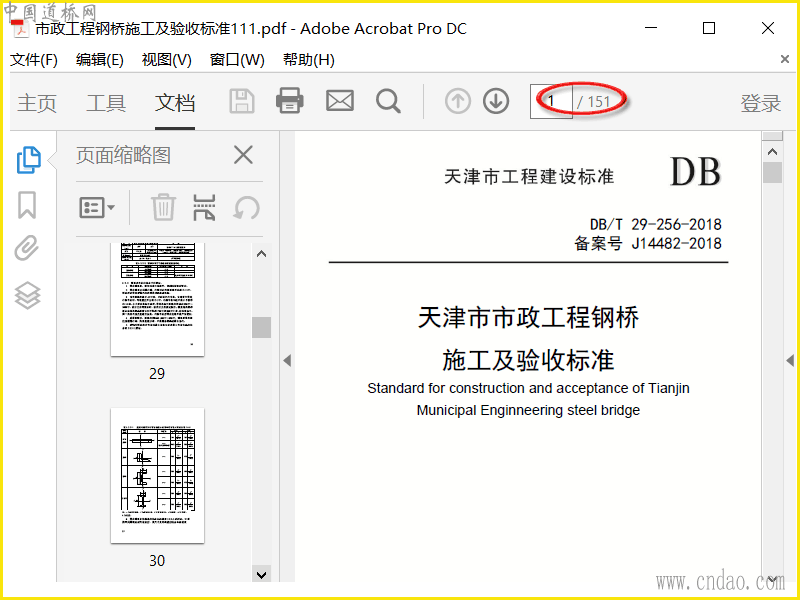Screen dimensions: 800x600
Task: Switch to the 工具 tab
Action: click(x=106, y=103)
